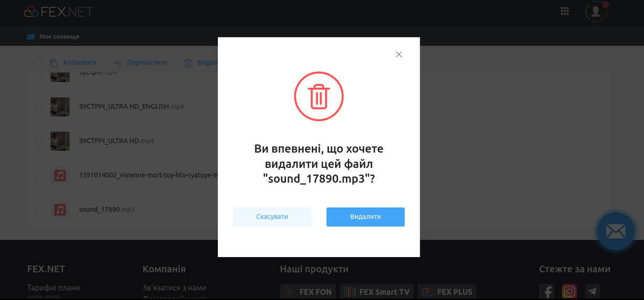The image size is (644, 300).
Task: Open thumbnail of ЗУСТРІЧ_ULTRA HD.mp4
Action: point(60,141)
